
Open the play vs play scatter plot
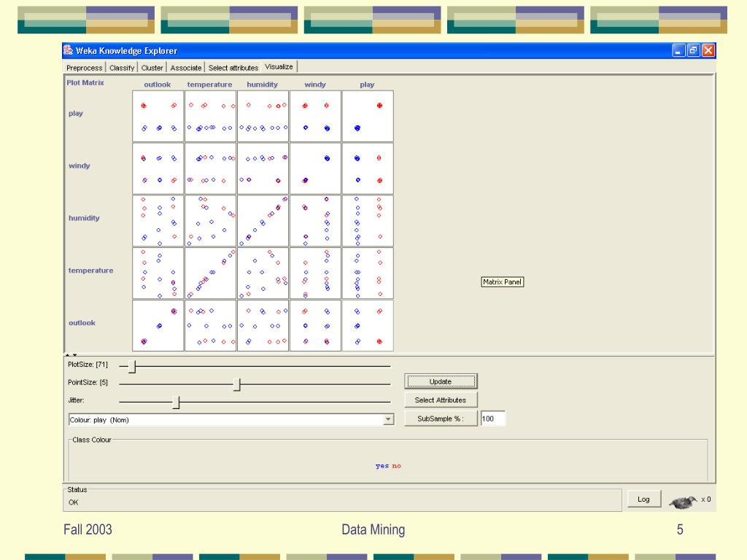[368, 116]
